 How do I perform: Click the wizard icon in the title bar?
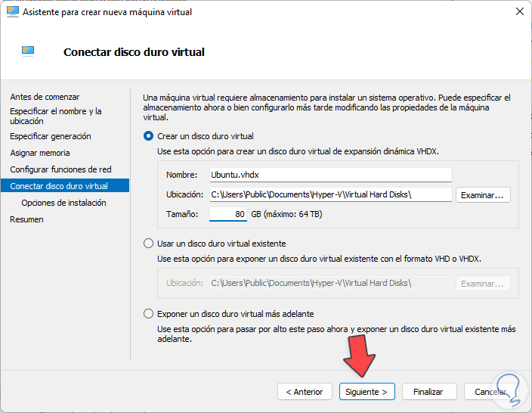[x=13, y=12]
